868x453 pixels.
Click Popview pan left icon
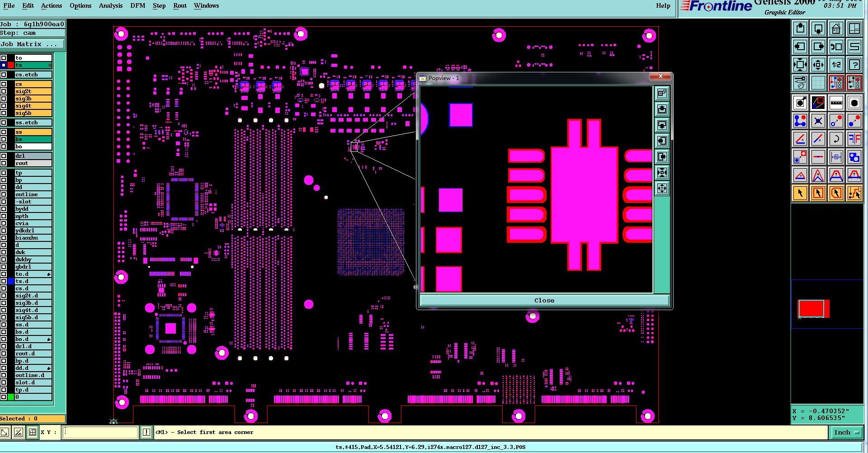(662, 141)
